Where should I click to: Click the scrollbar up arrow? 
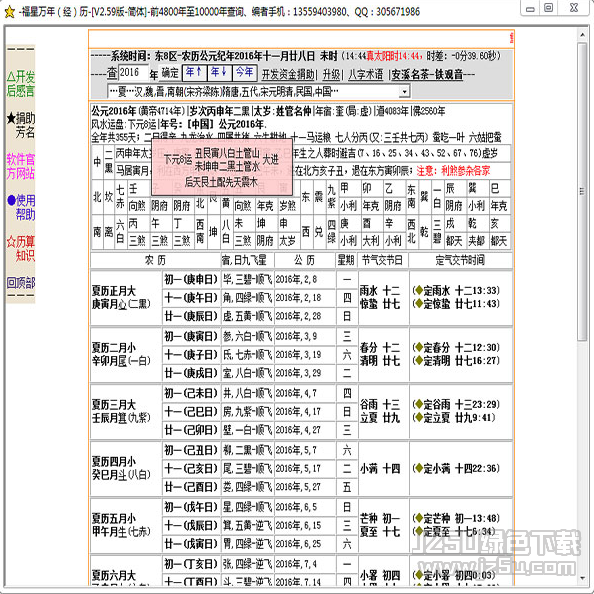582,35
